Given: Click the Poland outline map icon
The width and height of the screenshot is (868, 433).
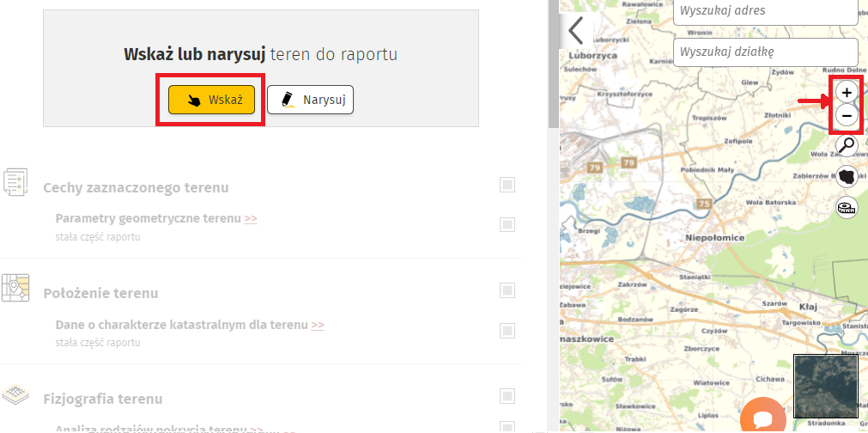Looking at the screenshot, I should [x=847, y=176].
